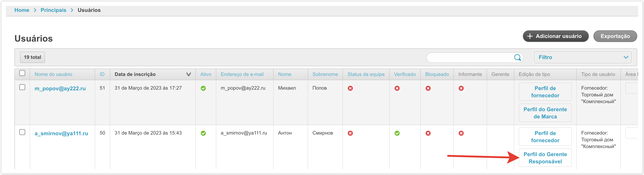Click green Ativo checkmark for a_smirnov
644x175 pixels.
coord(203,133)
